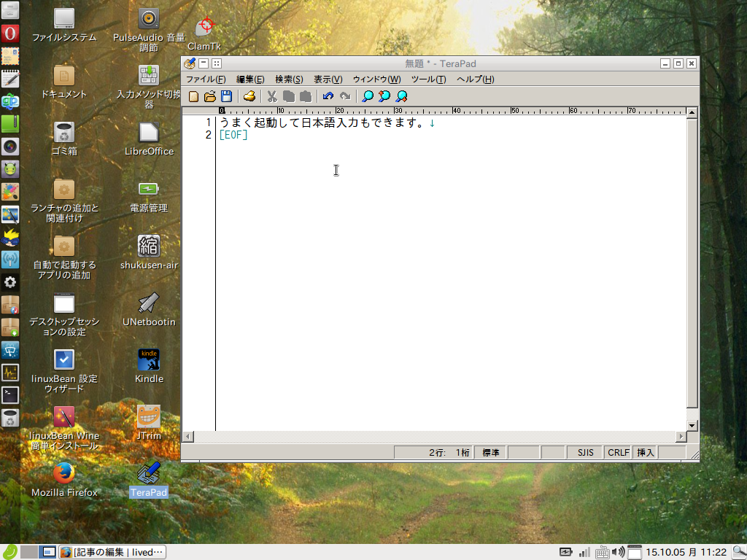The height and width of the screenshot is (560, 747).
Task: Click the network signal tray icon
Action: 584,552
